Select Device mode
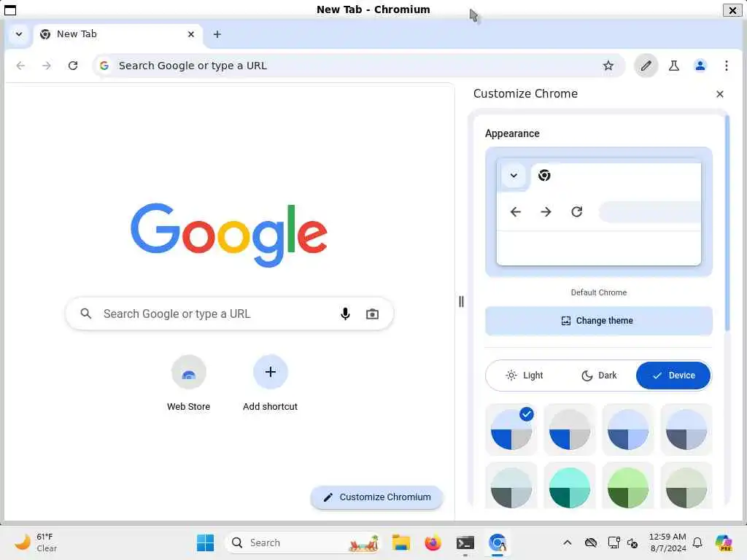Screen dimensions: 747x560 click(673, 376)
